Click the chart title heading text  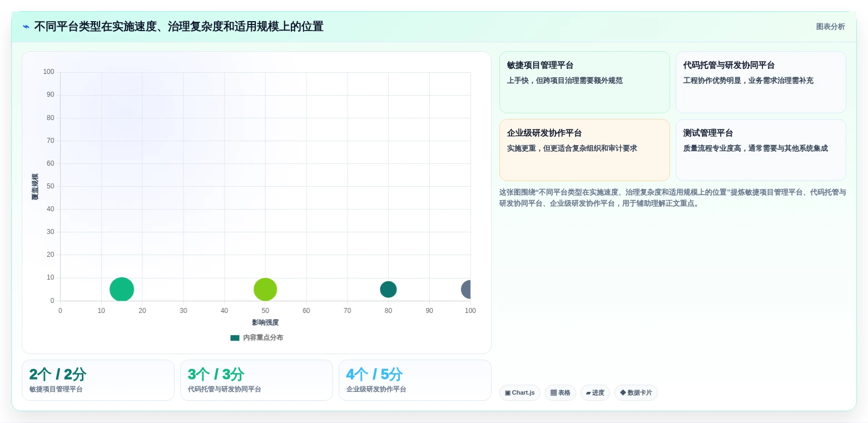[x=178, y=27]
